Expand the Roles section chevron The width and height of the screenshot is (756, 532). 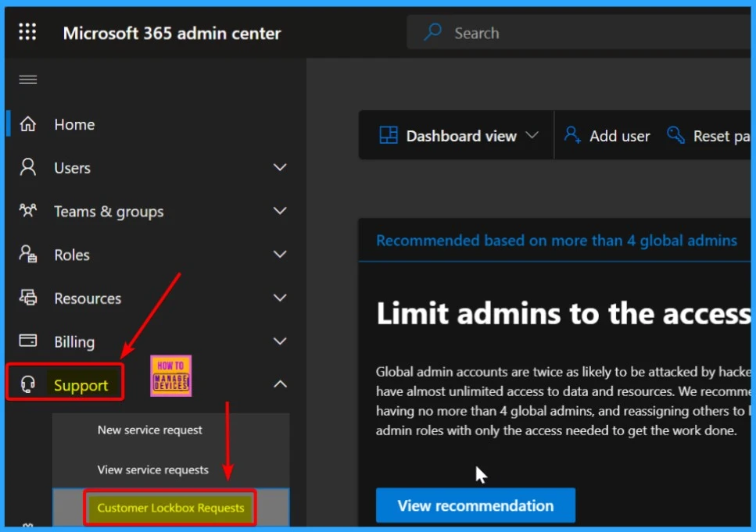[280, 255]
